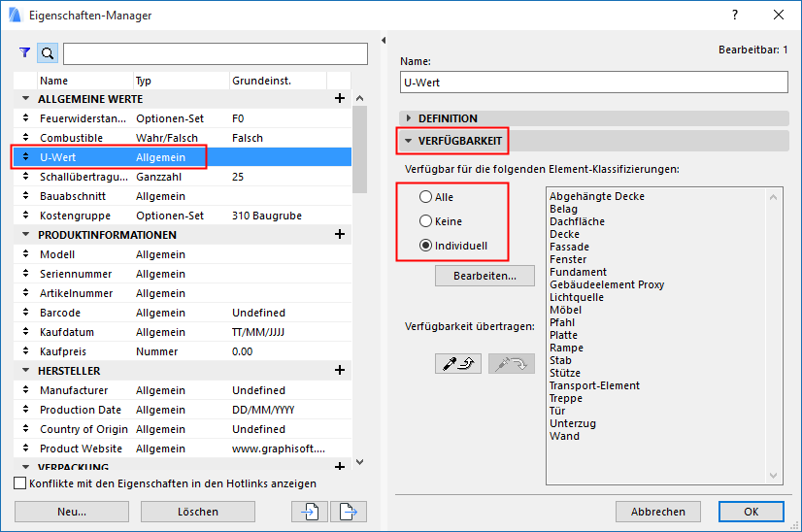Click move handle icon of U-Wert row

25,157
